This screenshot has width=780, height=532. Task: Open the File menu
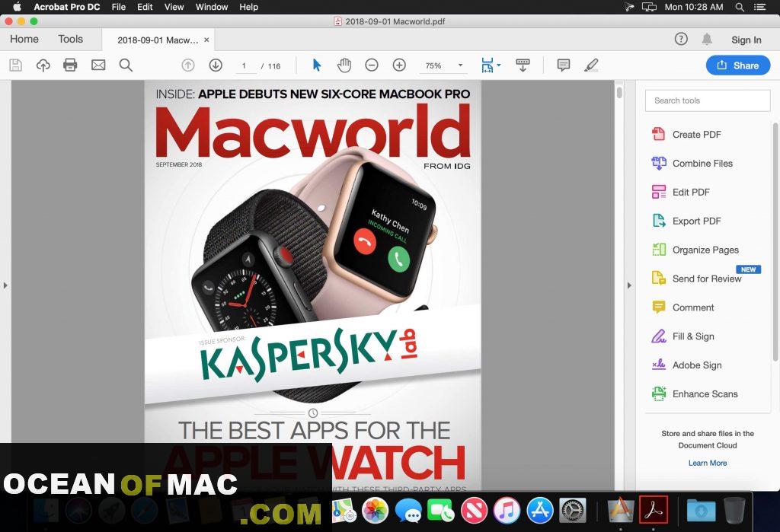pos(118,7)
